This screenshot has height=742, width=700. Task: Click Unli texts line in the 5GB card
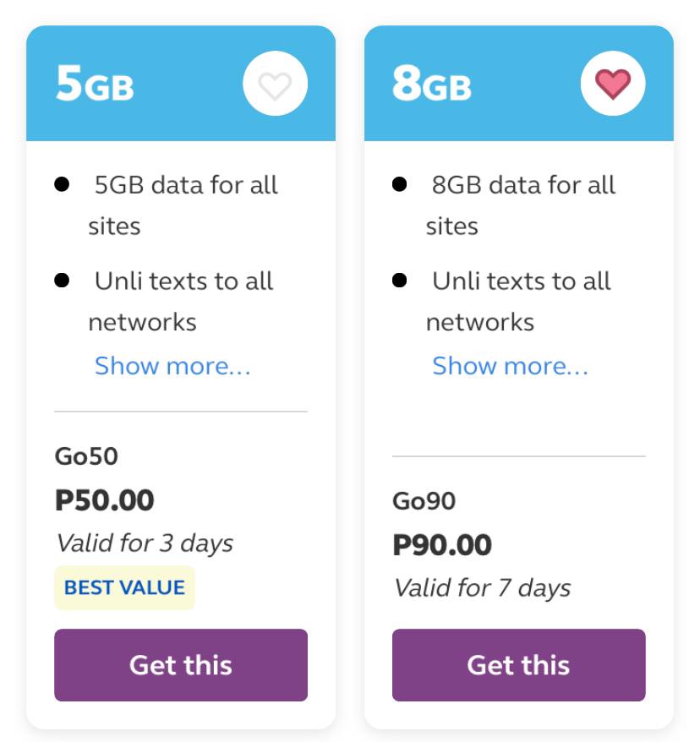[x=181, y=301]
